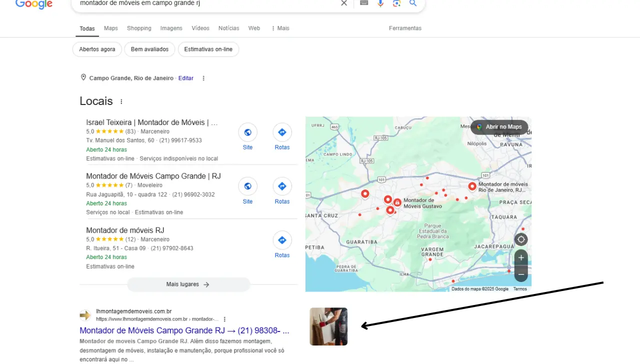This screenshot has width=640, height=364.
Task: Open result Montador de Móveis Campo Grande RJ (21) 98308
Action: [x=184, y=330]
